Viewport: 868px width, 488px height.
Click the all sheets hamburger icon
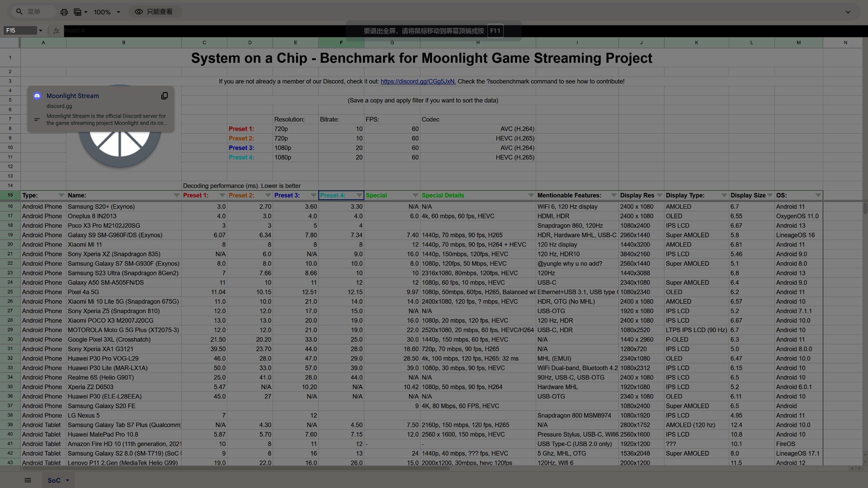(28, 480)
